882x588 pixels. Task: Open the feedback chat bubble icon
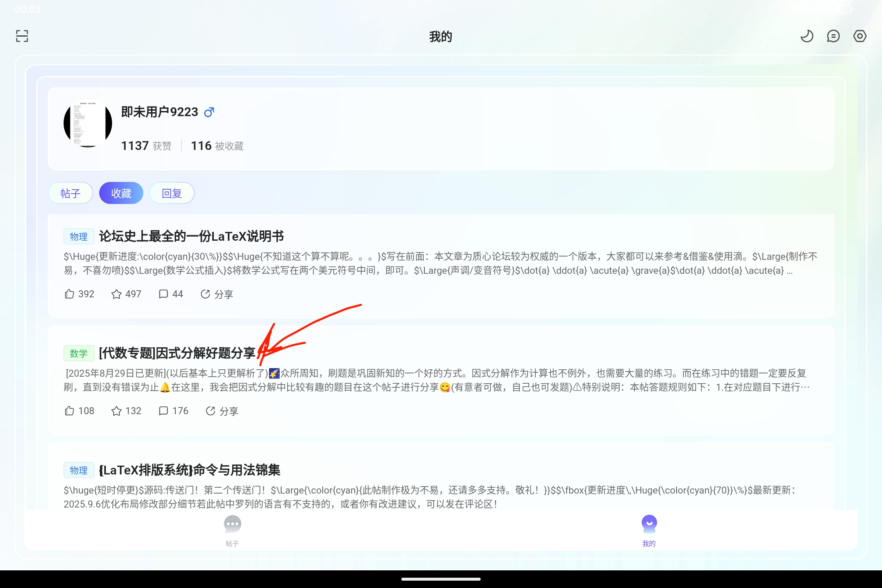(x=833, y=36)
